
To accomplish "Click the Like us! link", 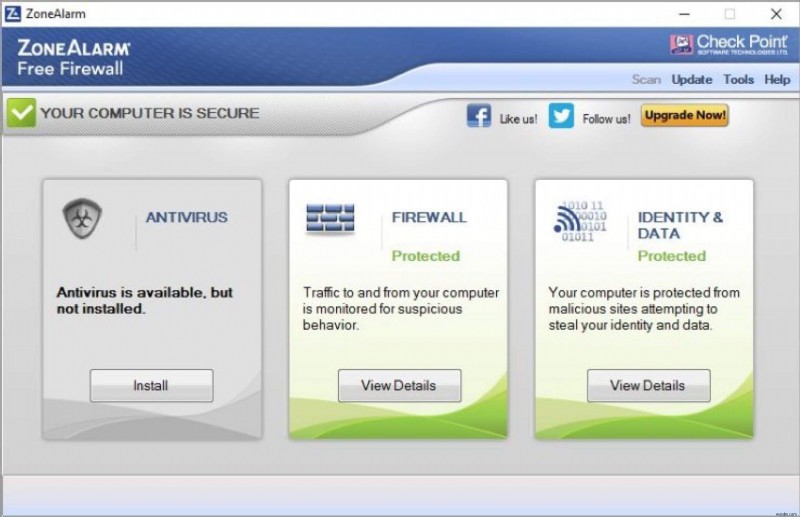I will (x=518, y=119).
